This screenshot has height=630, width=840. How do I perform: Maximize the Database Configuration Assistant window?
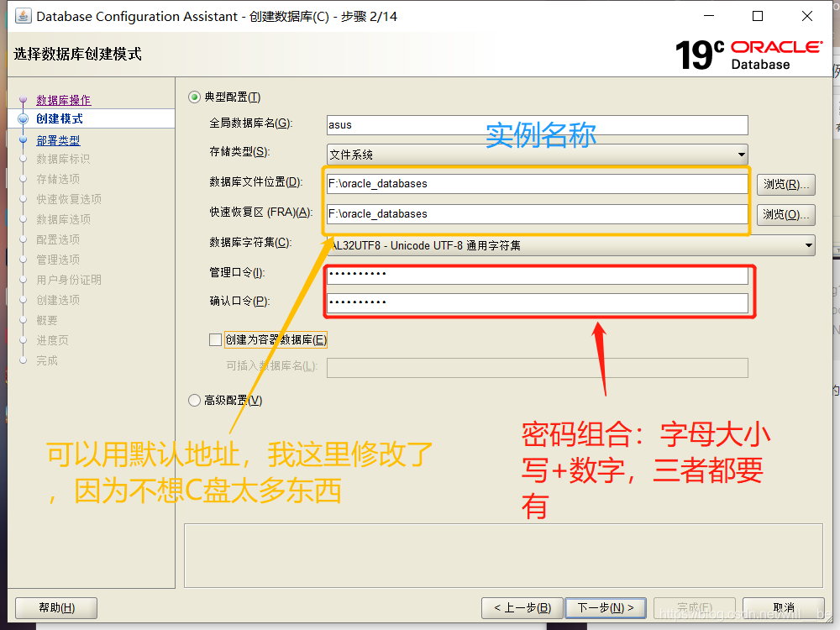[758, 16]
